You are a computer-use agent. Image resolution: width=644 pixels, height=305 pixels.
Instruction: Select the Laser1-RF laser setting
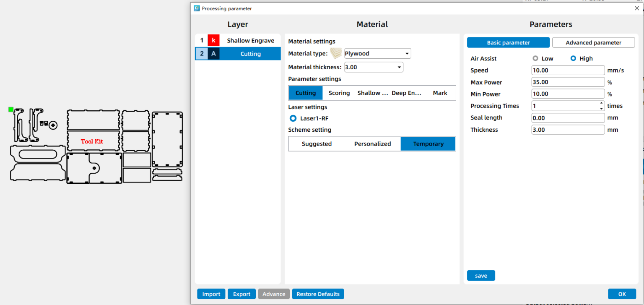(293, 118)
